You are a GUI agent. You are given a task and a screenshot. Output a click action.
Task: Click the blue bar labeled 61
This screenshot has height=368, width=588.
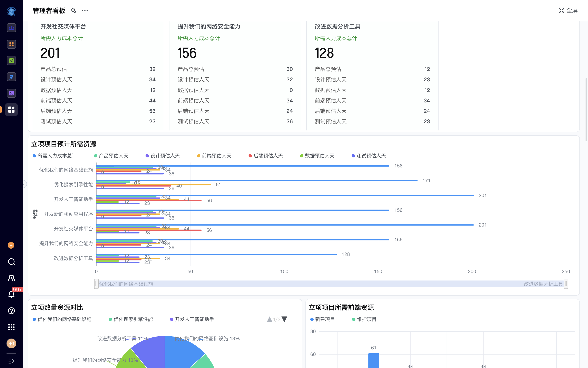tap(374, 360)
